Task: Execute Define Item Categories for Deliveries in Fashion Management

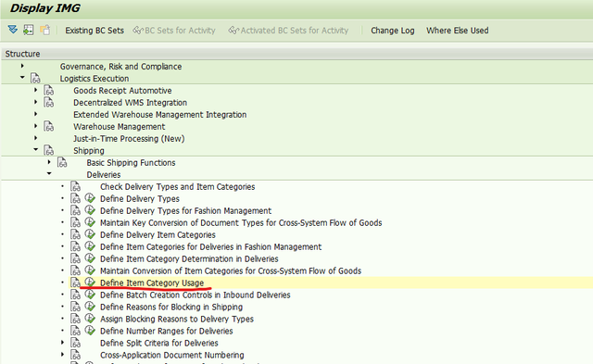Action: point(90,246)
